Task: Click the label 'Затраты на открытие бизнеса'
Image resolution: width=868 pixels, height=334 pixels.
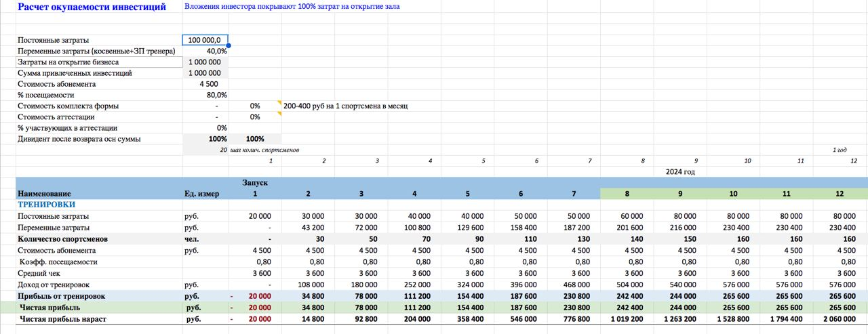Action: pyautogui.click(x=68, y=62)
